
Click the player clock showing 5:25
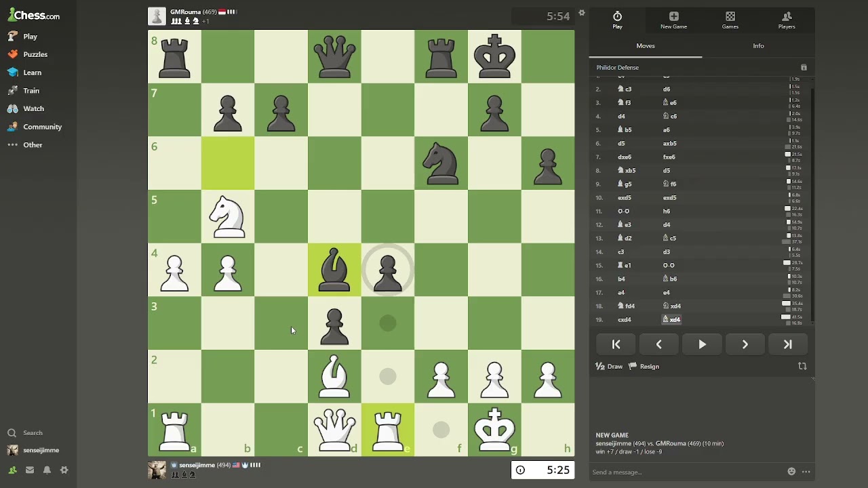542,470
